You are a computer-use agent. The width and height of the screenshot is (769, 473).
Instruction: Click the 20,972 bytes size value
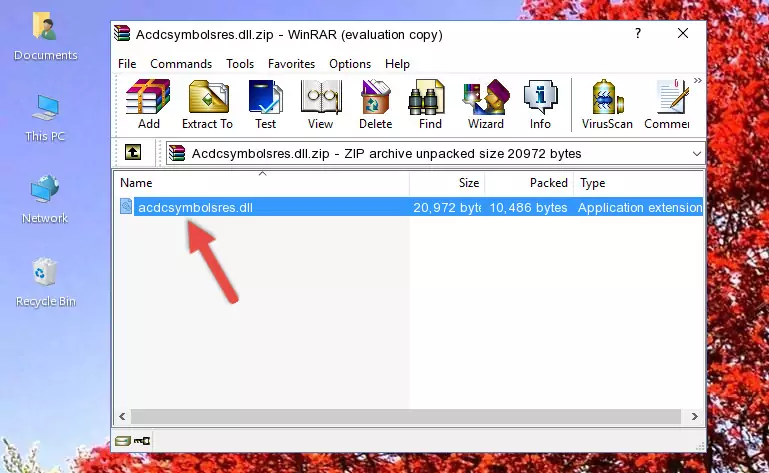click(x=447, y=208)
